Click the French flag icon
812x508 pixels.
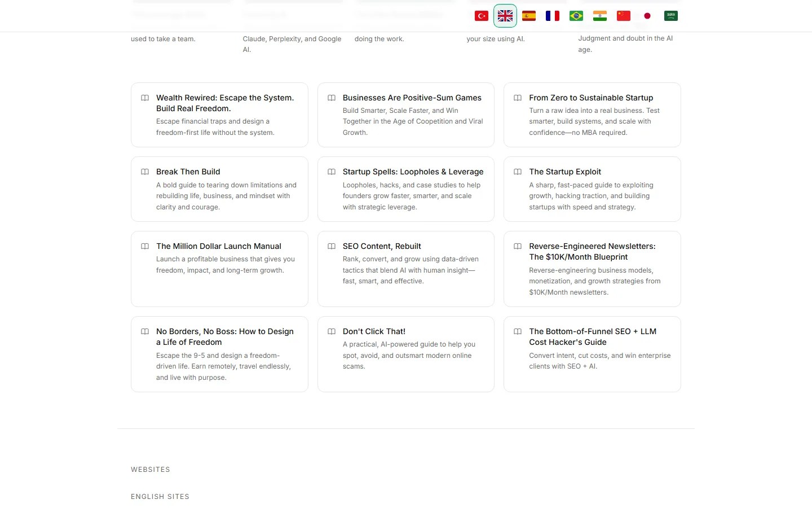tap(553, 16)
